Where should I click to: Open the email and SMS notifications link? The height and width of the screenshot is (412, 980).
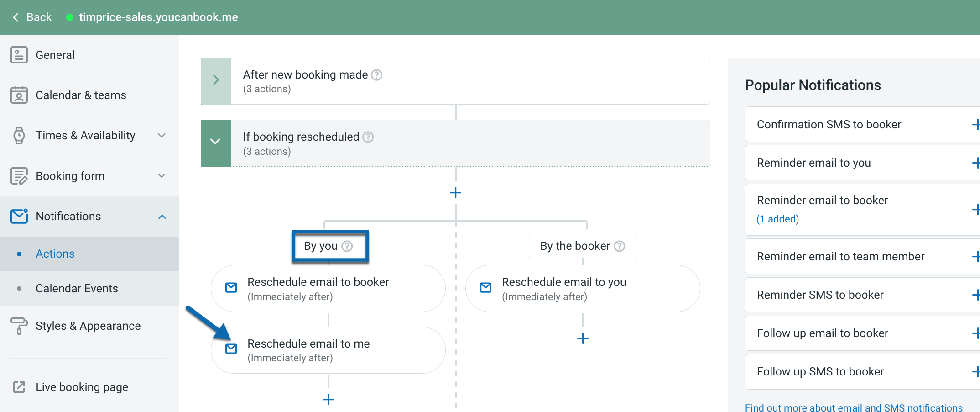coord(853,407)
